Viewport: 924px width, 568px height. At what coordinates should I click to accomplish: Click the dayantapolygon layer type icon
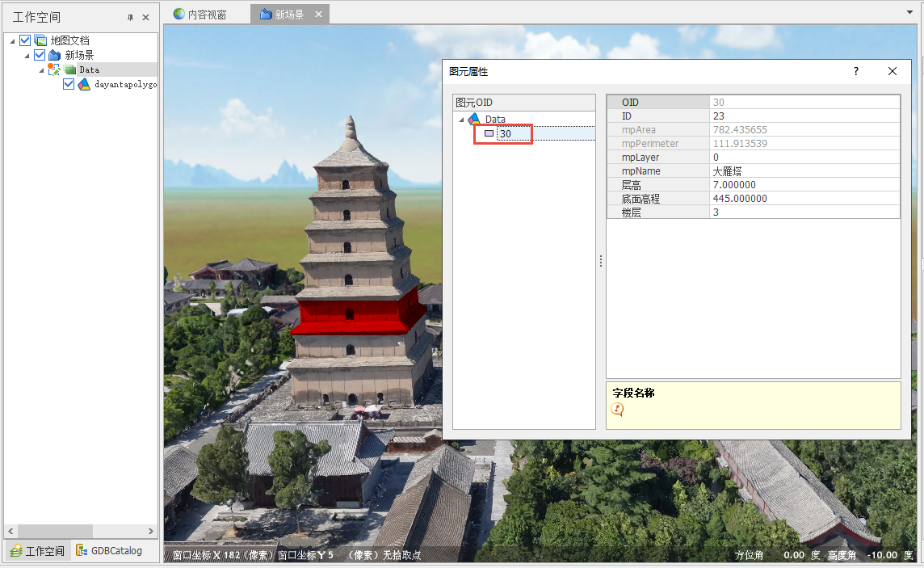[x=84, y=84]
